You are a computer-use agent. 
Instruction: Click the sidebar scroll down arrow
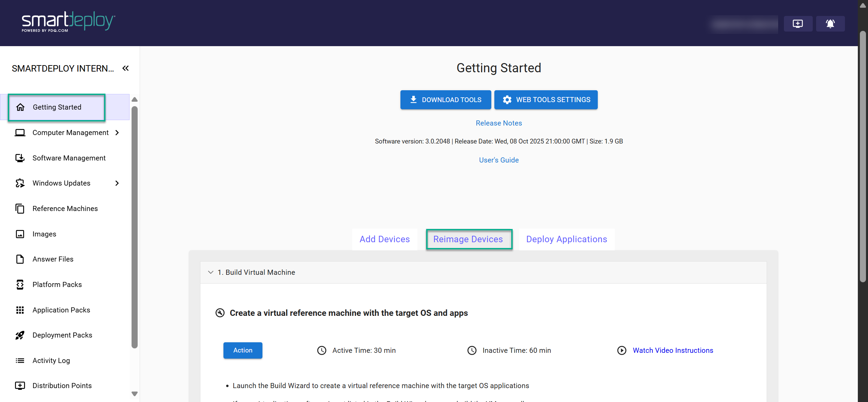pos(135,394)
